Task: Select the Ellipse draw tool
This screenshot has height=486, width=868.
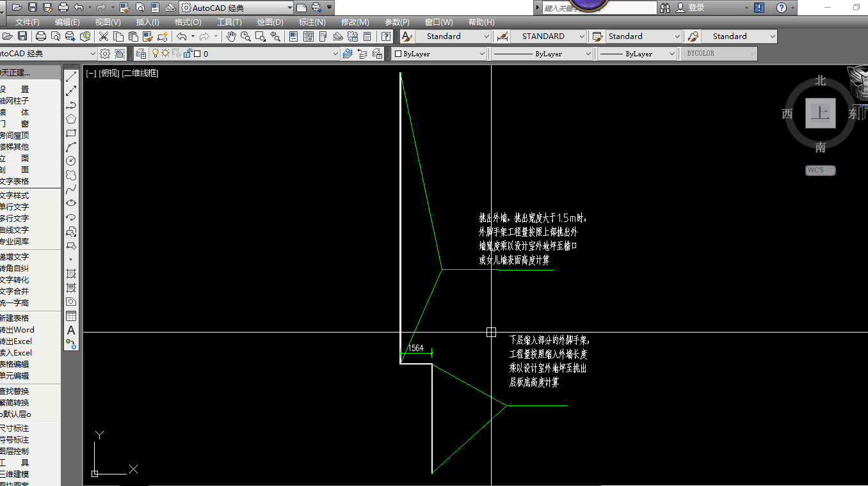Action: [x=71, y=203]
